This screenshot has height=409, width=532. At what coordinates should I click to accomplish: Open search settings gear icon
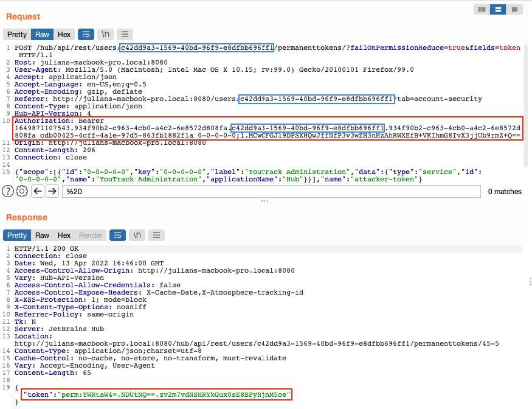click(x=22, y=191)
